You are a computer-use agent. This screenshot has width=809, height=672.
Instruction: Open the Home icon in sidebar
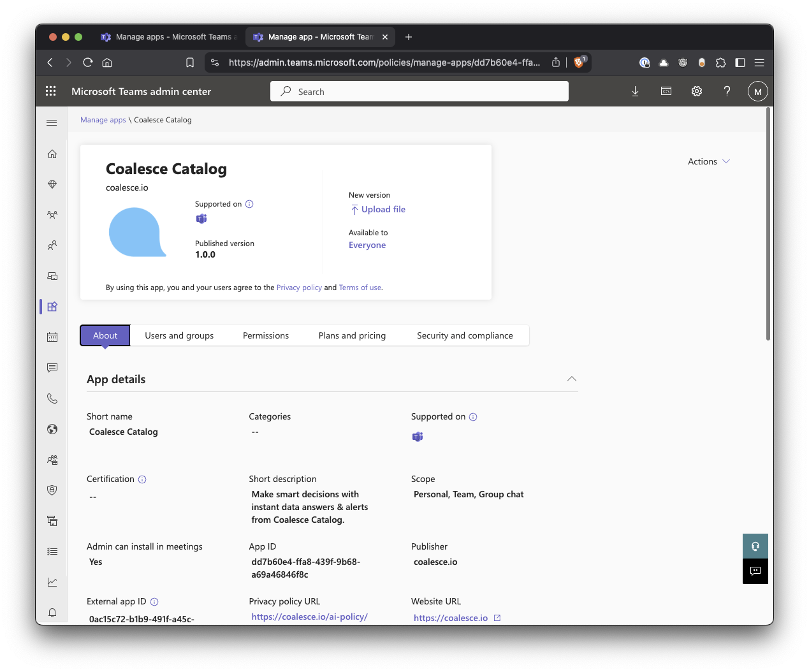[x=52, y=154]
